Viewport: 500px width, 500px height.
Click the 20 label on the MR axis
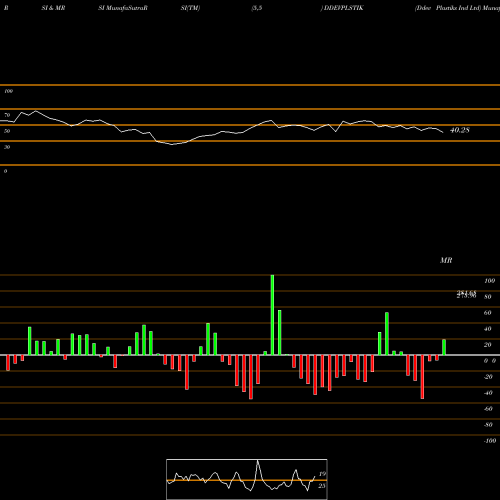[488, 345]
